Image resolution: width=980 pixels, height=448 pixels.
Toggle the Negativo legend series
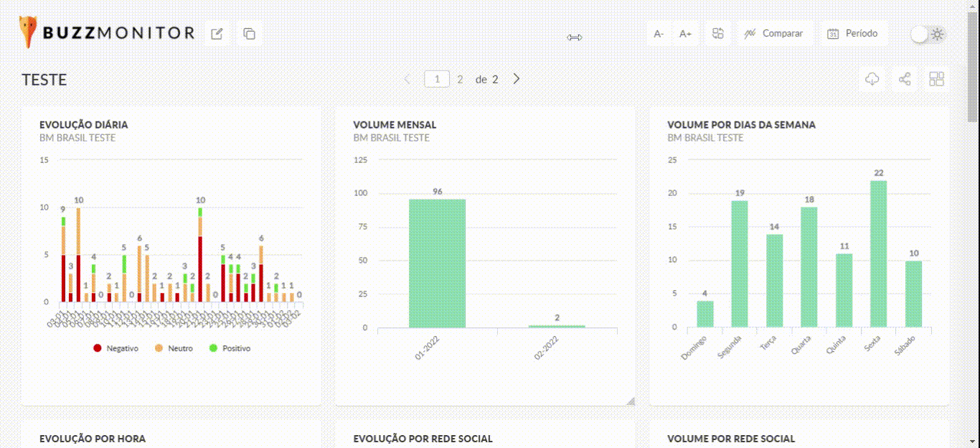116,348
